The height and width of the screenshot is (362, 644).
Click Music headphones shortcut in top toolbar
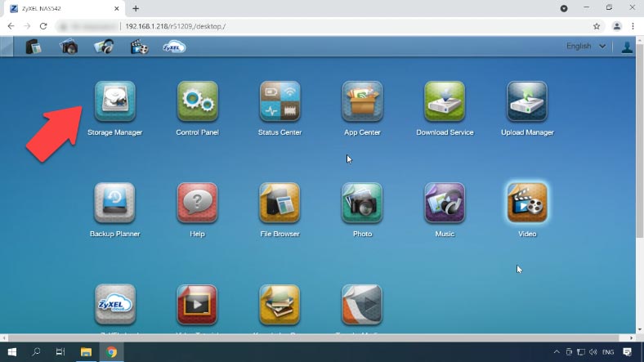[104, 47]
